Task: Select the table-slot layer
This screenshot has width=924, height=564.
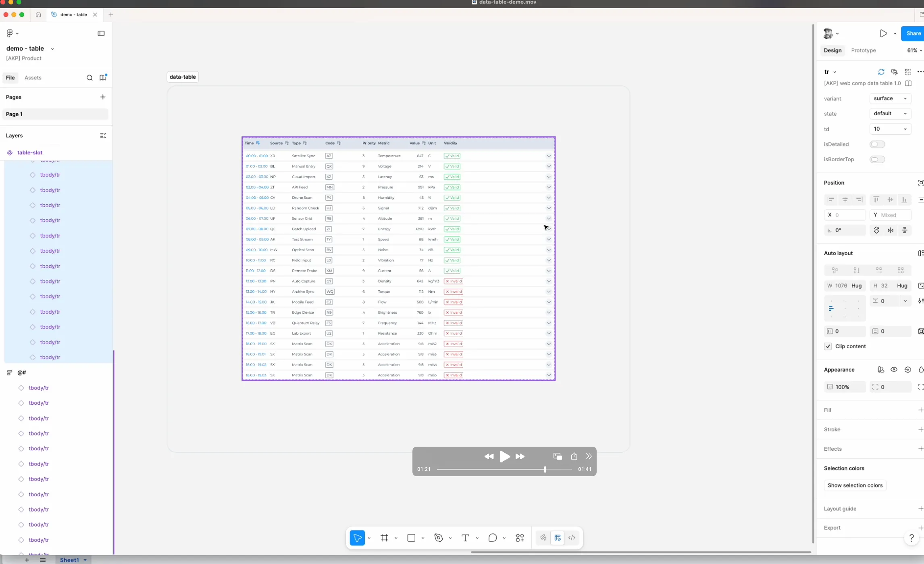Action: pyautogui.click(x=29, y=152)
